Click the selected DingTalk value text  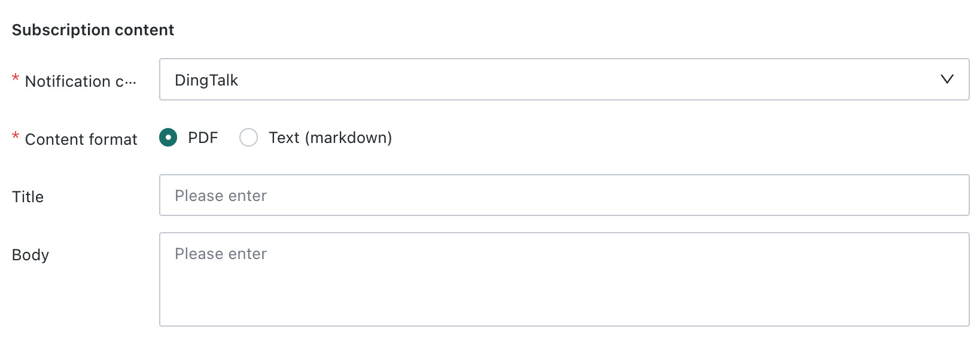(x=206, y=80)
